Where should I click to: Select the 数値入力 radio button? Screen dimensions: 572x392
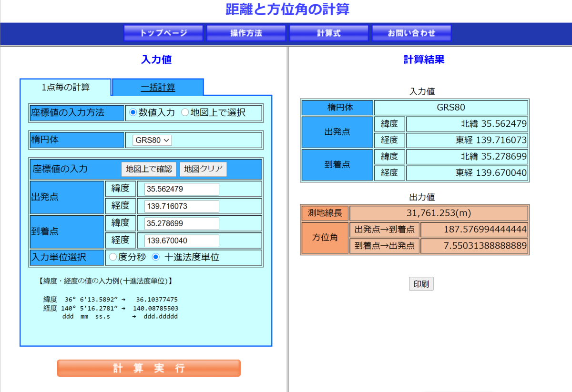point(133,113)
